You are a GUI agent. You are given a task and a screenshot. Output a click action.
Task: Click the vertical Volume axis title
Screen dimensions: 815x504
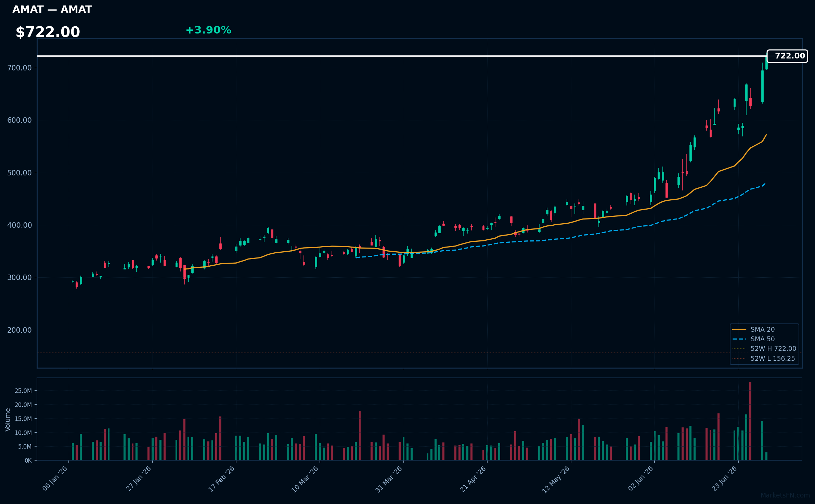pos(8,420)
